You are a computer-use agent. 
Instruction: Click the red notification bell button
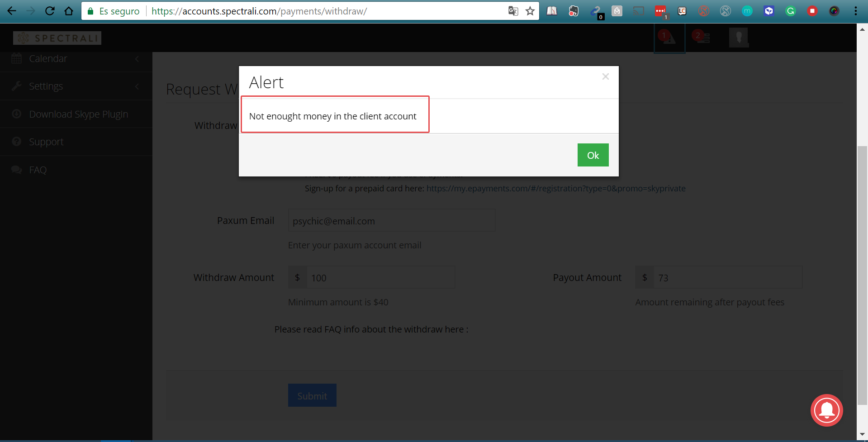826,410
